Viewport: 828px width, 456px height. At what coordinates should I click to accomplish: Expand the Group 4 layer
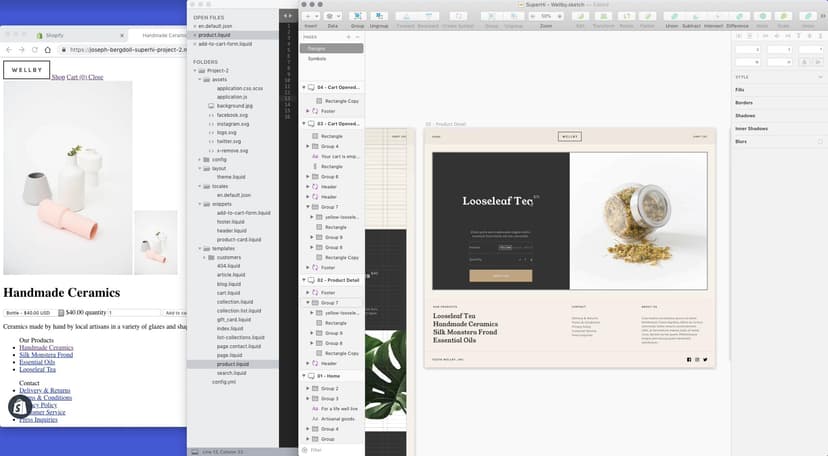tap(309, 146)
